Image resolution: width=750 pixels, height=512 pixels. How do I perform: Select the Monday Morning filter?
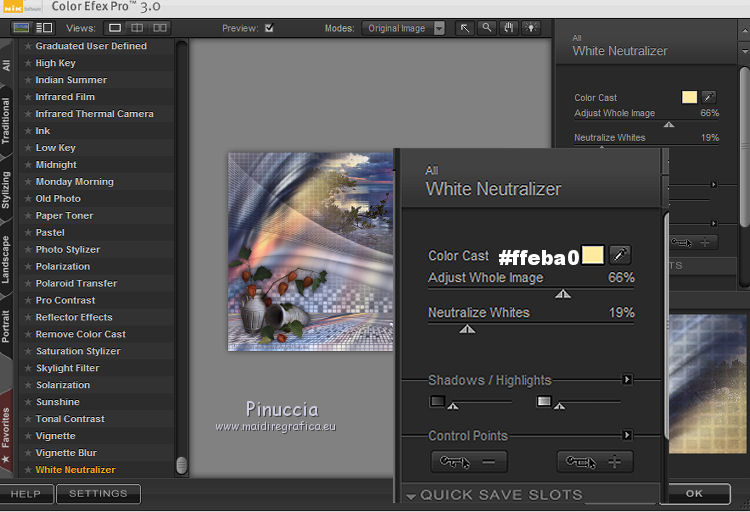75,182
